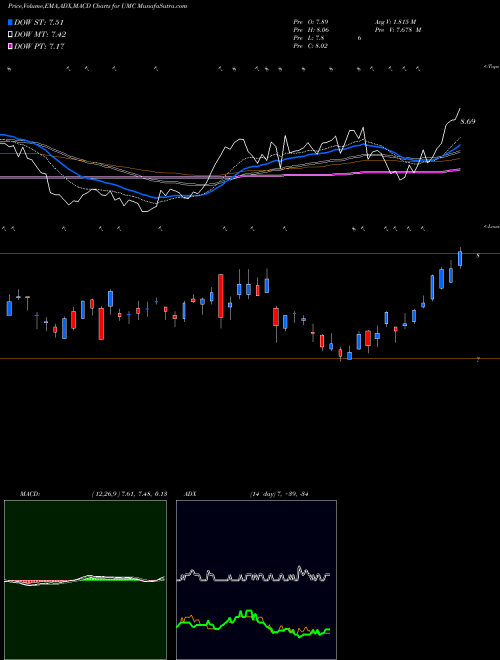Click the 8.69 price label on EMA chart

click(468, 122)
